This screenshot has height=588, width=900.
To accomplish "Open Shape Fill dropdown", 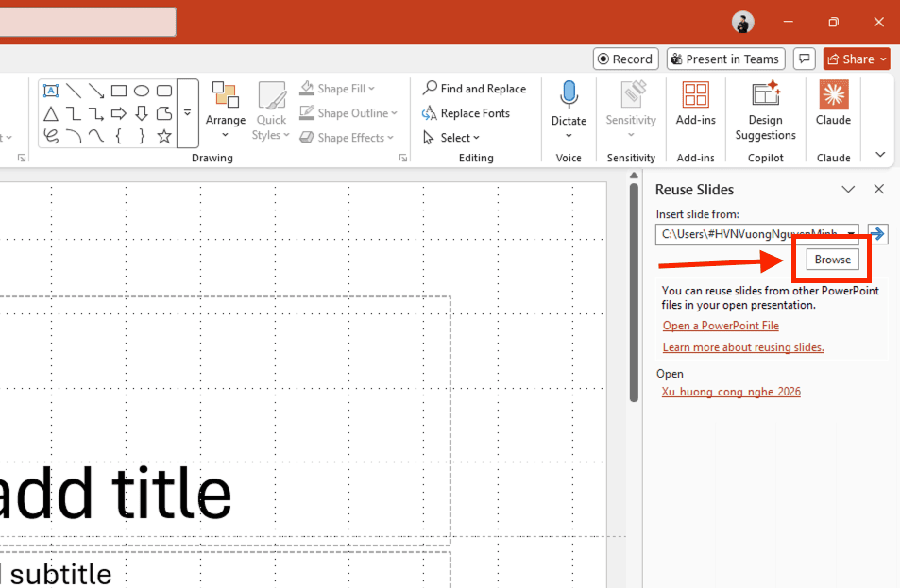I will tap(337, 89).
